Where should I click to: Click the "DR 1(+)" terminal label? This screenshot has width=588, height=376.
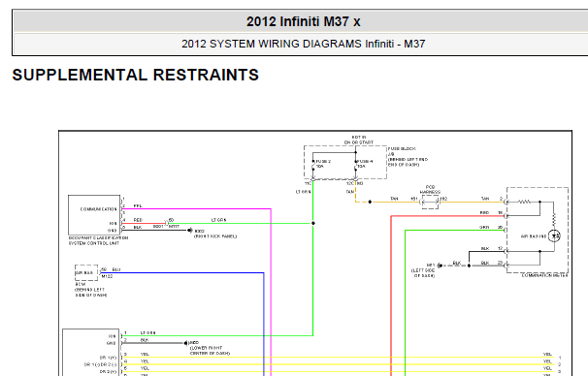[x=108, y=358]
